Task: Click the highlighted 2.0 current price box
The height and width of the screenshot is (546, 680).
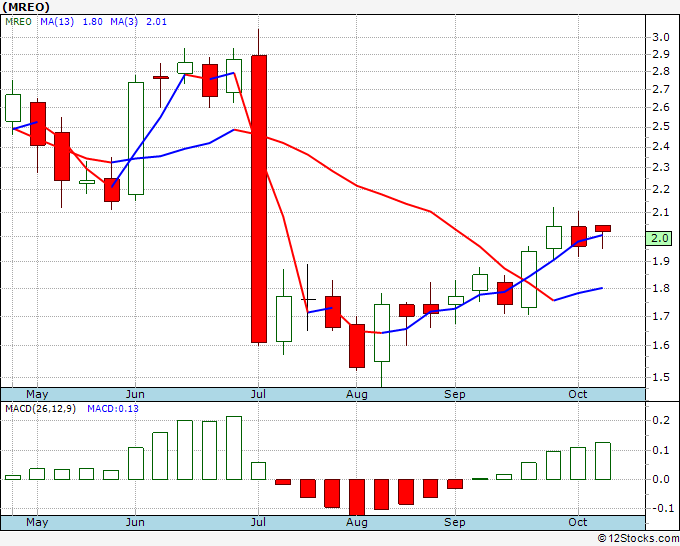Action: point(659,238)
